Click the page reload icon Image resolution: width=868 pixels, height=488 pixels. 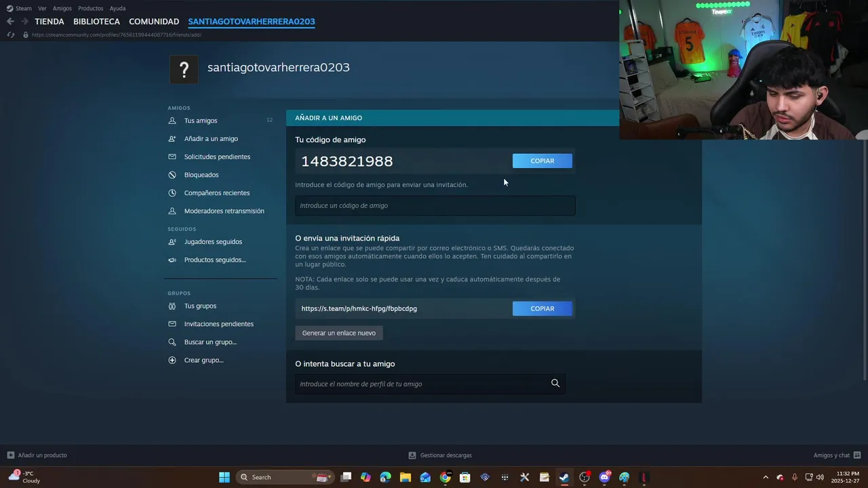pyautogui.click(x=10, y=35)
